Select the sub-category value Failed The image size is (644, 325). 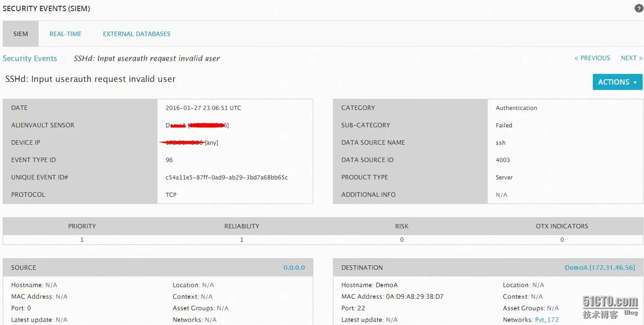tap(504, 125)
